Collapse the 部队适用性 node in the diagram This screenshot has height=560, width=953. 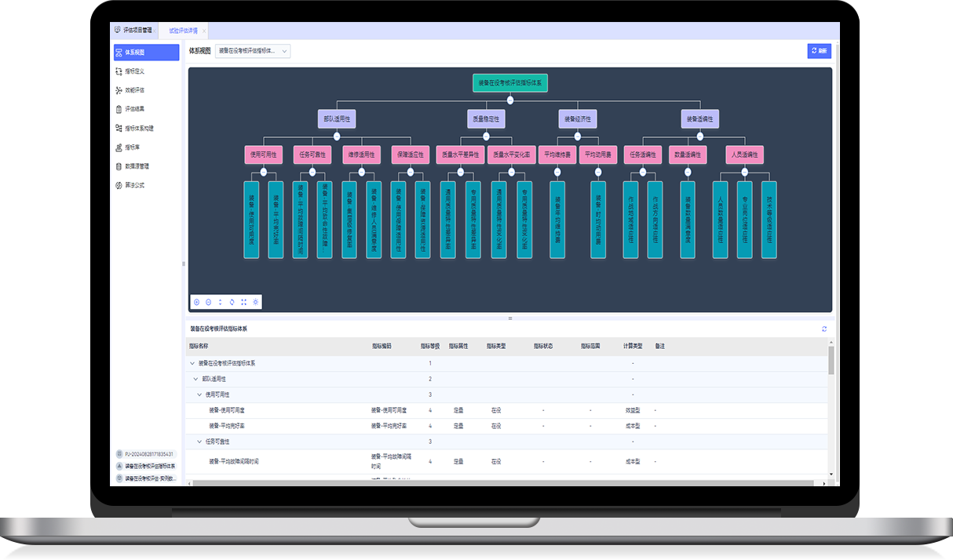[337, 136]
